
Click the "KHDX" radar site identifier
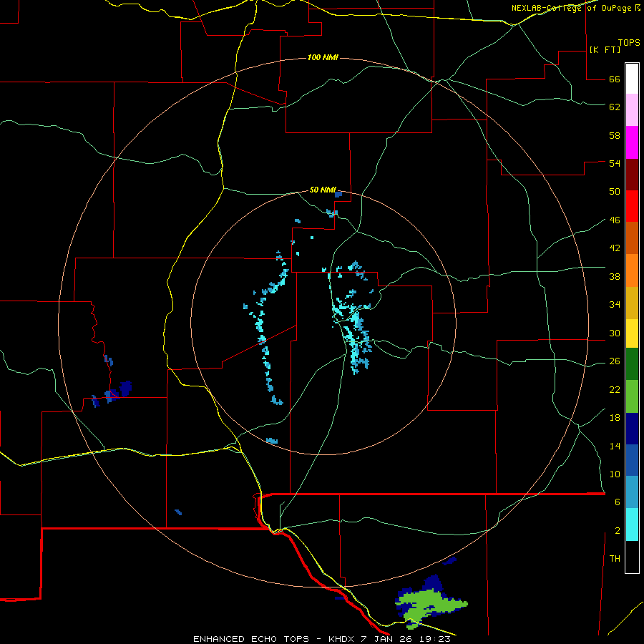(342, 639)
